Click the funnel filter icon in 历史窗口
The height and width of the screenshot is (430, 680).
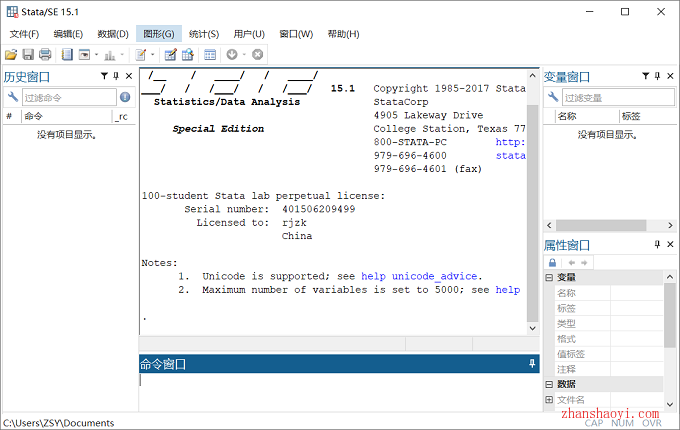(x=104, y=76)
